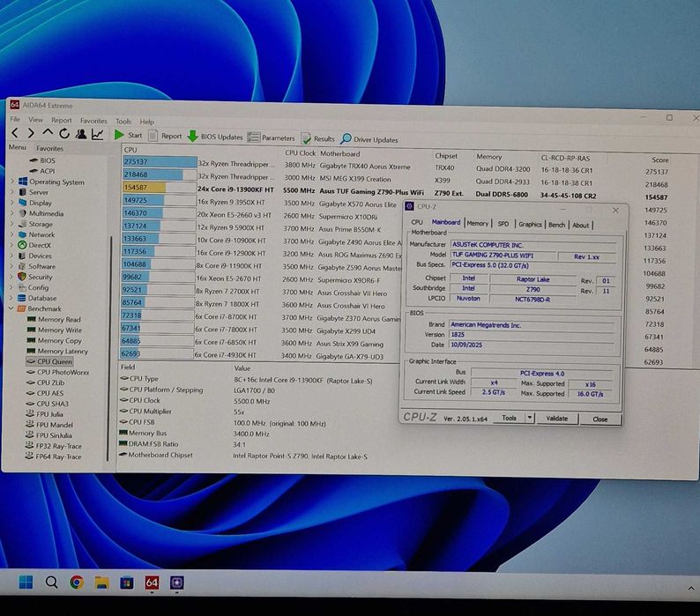Switch to the Graphics tab in CPU-Z

(530, 224)
